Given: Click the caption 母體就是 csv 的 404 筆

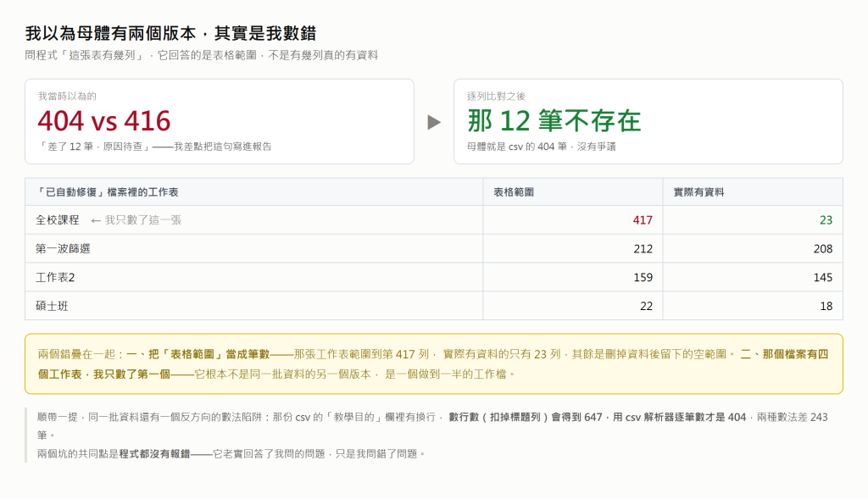Looking at the screenshot, I should (x=516, y=147).
